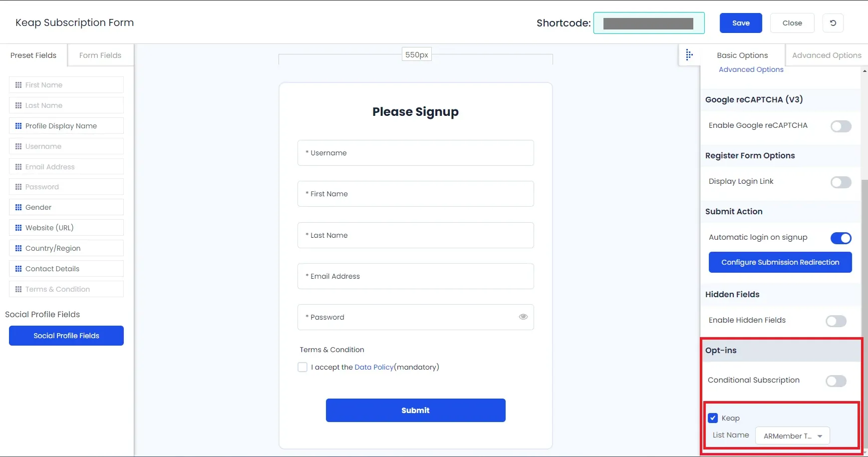The height and width of the screenshot is (457, 868).
Task: Click grid icon beside Gender preset field
Action: click(18, 207)
